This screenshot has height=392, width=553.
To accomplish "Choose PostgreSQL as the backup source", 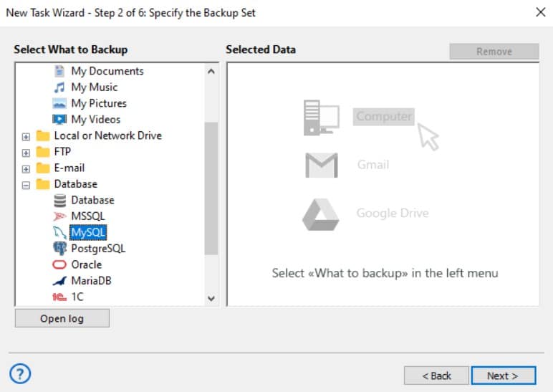I will 98,249.
